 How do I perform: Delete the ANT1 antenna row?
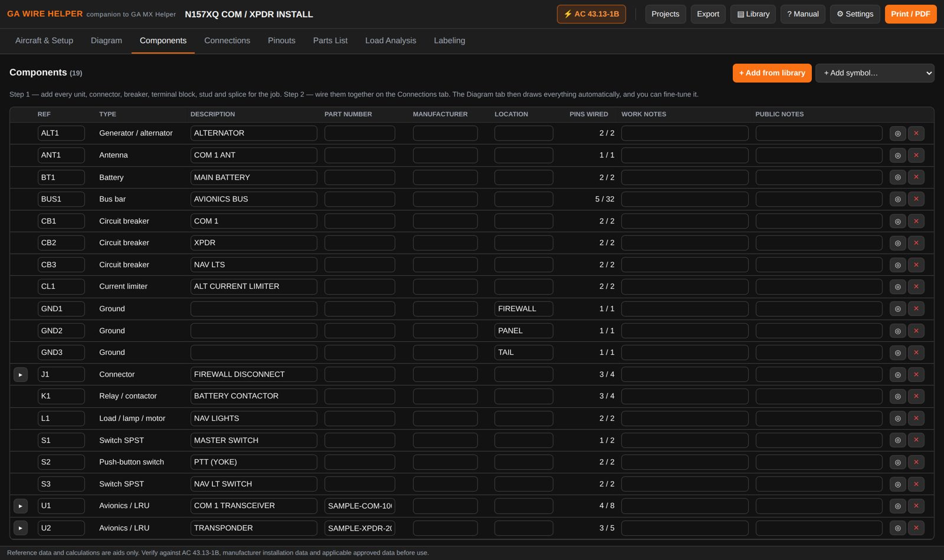pyautogui.click(x=916, y=155)
